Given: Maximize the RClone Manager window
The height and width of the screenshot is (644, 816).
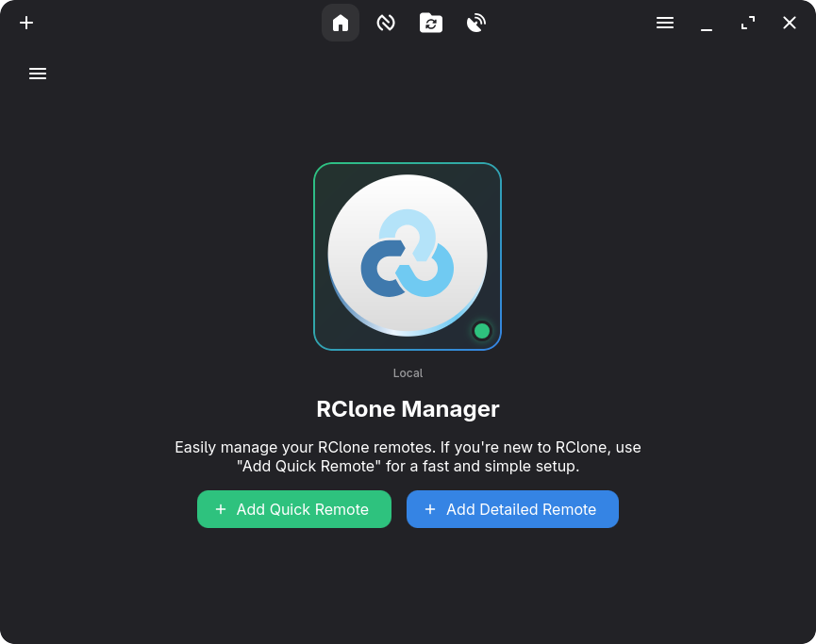Looking at the screenshot, I should (748, 23).
